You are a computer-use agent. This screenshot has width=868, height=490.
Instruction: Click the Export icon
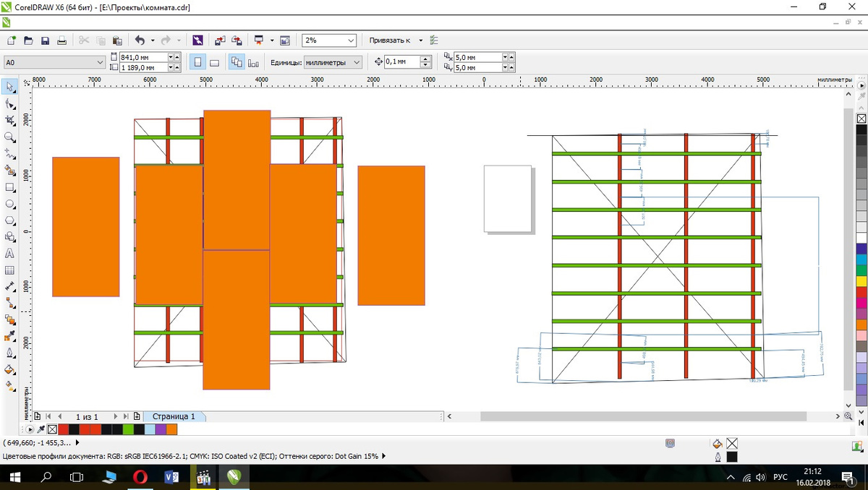(237, 40)
